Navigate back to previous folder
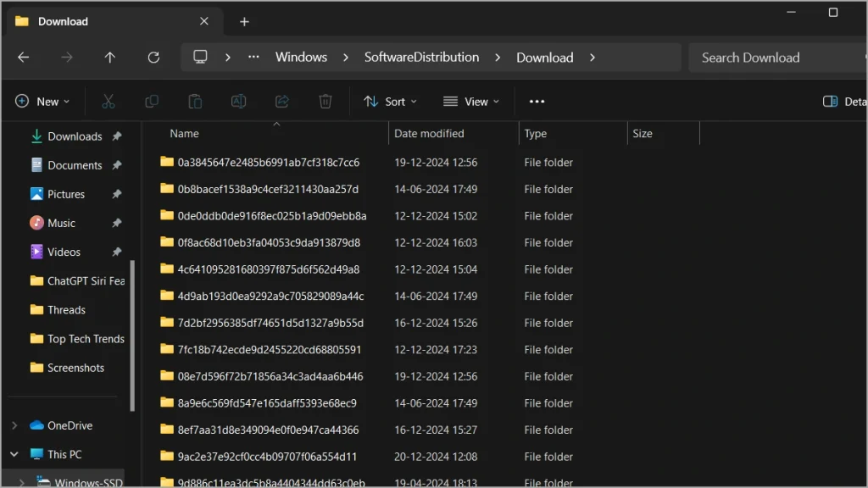Screen dimensions: 868x488 point(24,58)
